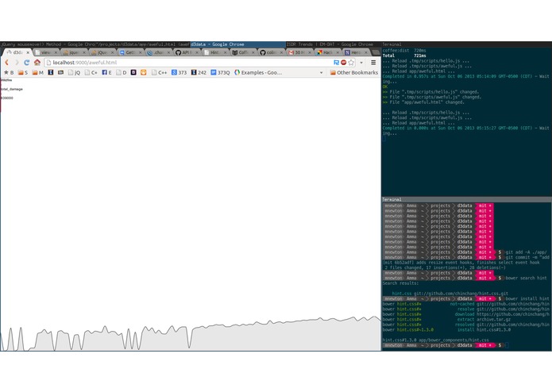Open the '373' Google bookmark
552x392 pixels.
[179, 72]
